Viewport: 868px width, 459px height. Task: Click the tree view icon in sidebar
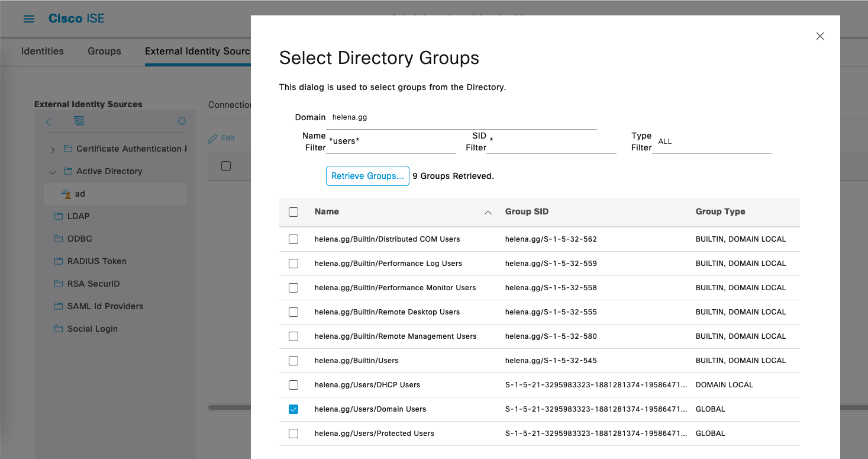[x=79, y=121]
